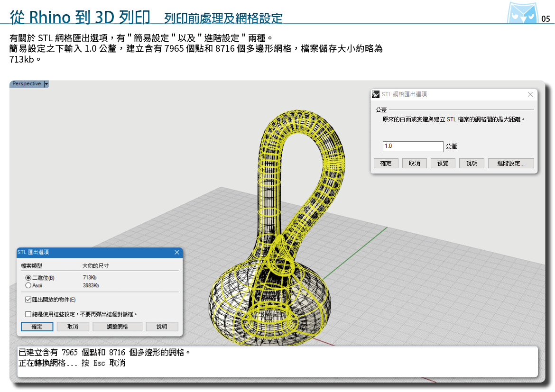This screenshot has height=392, width=555.
Task: Click the 大約的尺寸 column heading
Action: (95, 266)
